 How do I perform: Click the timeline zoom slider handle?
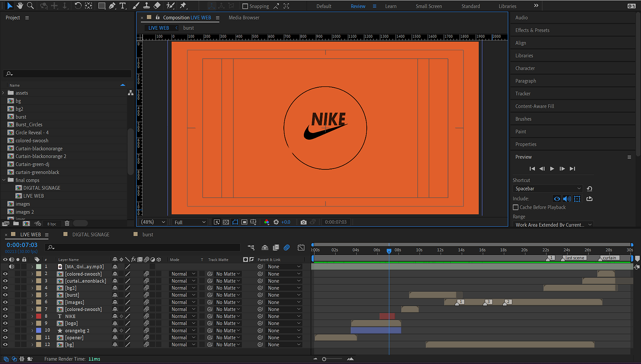click(324, 359)
